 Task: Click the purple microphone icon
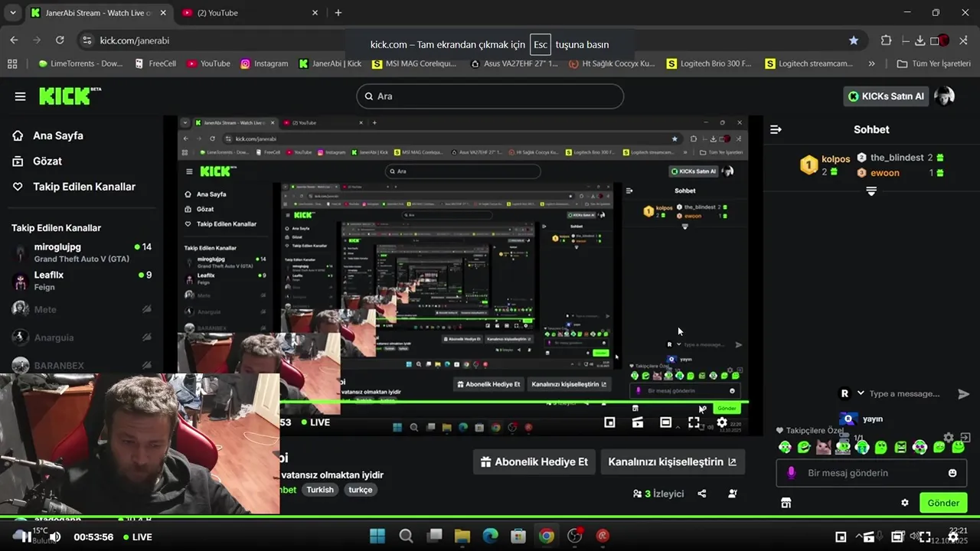click(x=791, y=473)
